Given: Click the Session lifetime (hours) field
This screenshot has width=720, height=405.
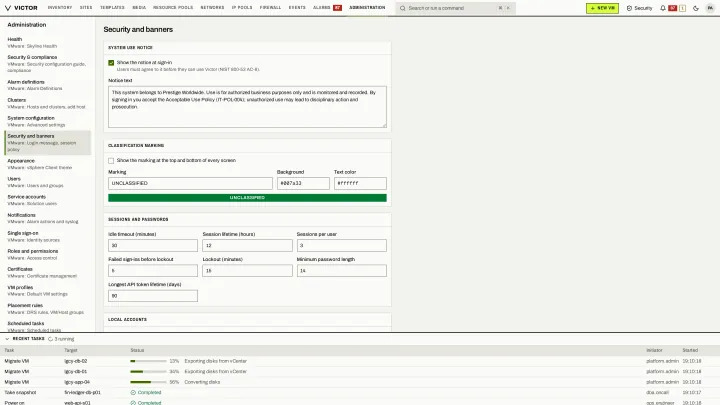Looking at the screenshot, I should [248, 246].
